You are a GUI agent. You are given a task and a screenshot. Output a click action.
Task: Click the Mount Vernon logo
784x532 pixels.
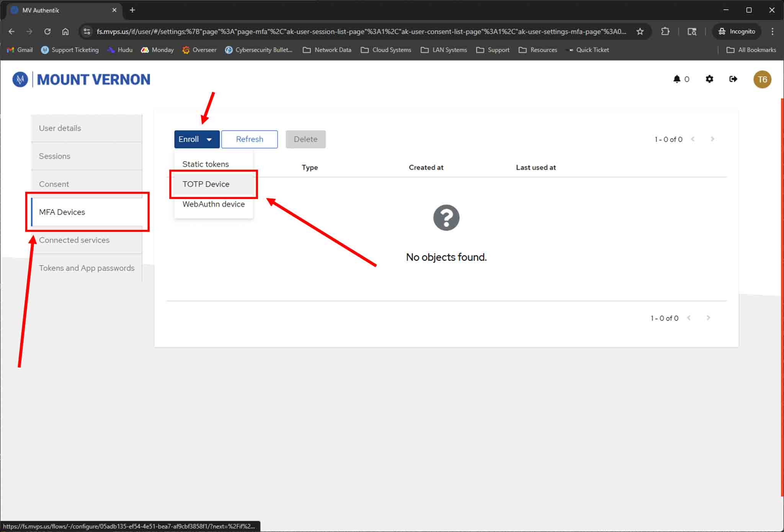click(x=82, y=80)
